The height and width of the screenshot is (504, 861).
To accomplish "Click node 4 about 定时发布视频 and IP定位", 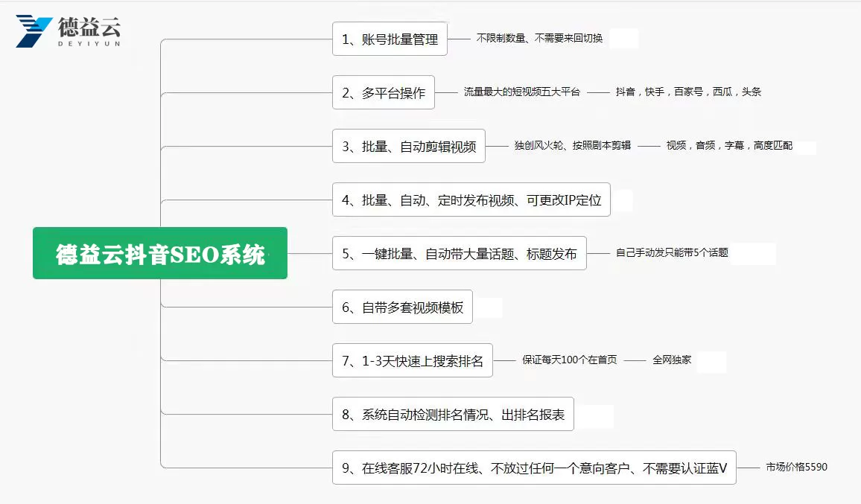I will point(471,200).
